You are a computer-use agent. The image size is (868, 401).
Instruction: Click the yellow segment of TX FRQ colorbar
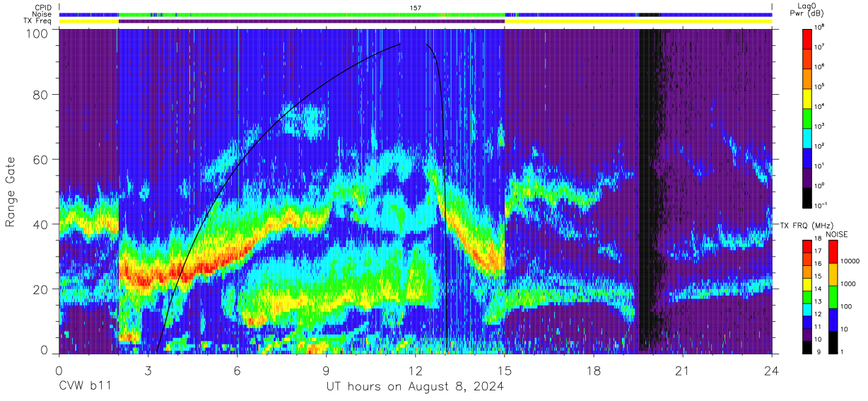coord(808,284)
